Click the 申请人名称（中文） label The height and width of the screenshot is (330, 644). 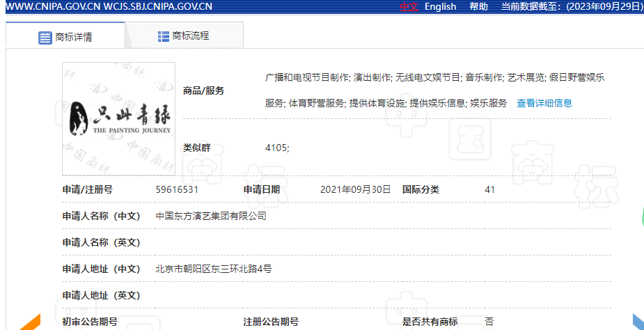[x=101, y=216]
